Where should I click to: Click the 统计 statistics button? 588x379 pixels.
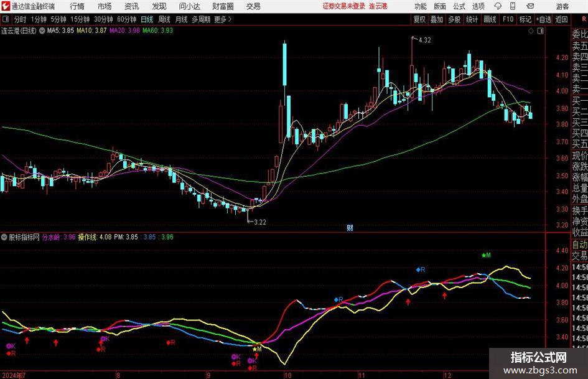472,19
